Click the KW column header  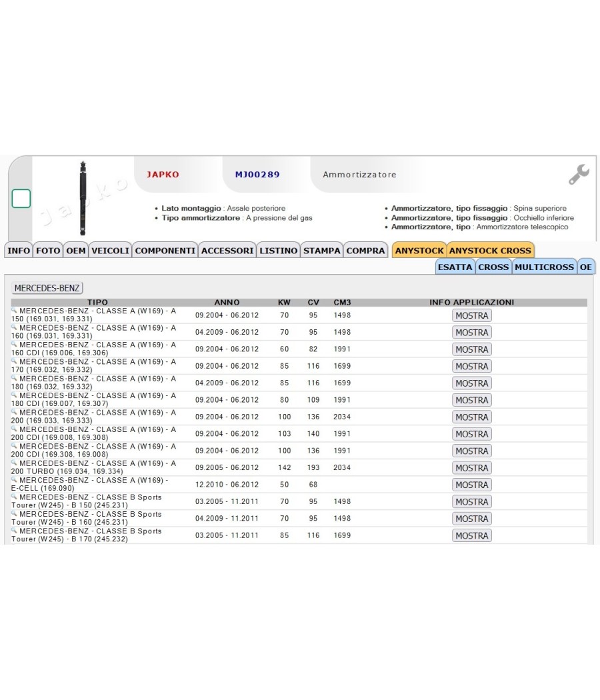click(284, 302)
